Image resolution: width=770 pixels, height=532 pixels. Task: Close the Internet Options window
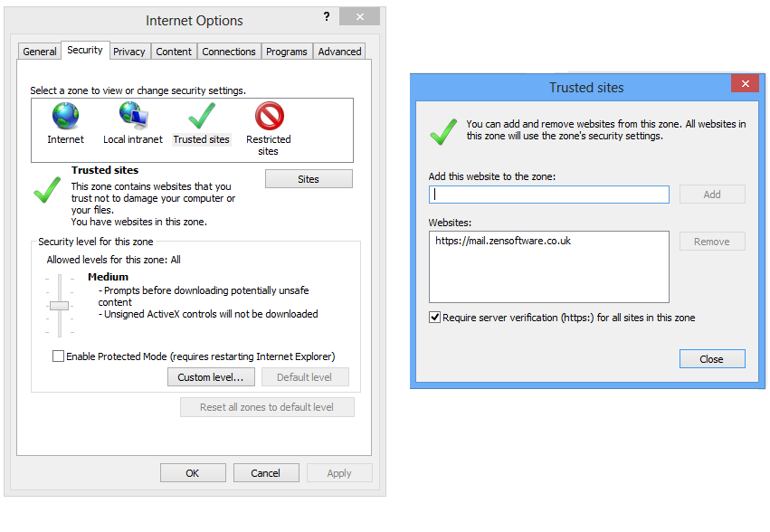359,16
